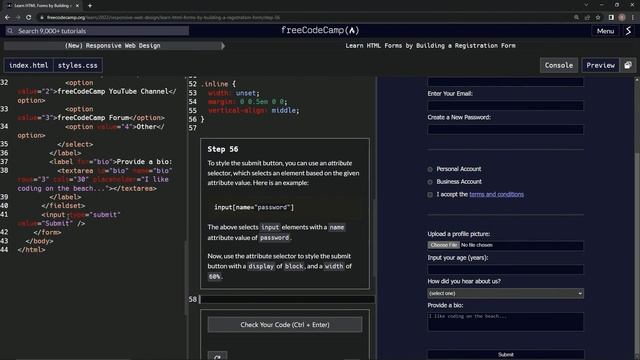
Task: Click the input[name="password"] example code
Action: point(253,207)
